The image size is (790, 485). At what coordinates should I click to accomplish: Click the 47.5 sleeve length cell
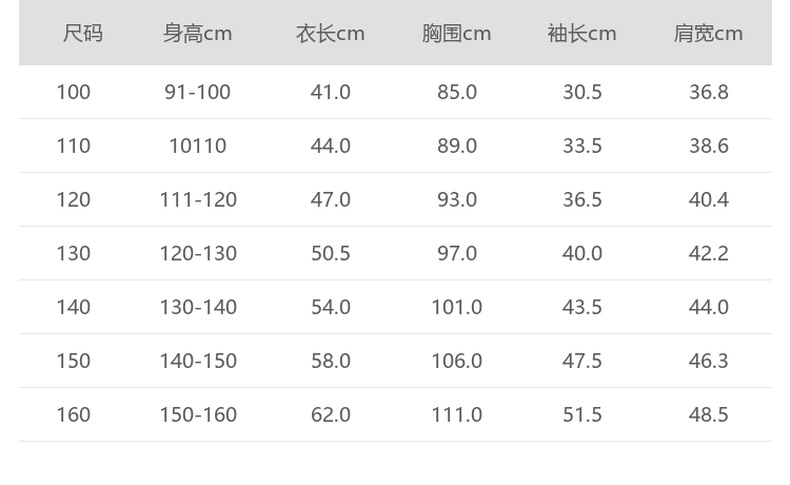pyautogui.click(x=582, y=361)
